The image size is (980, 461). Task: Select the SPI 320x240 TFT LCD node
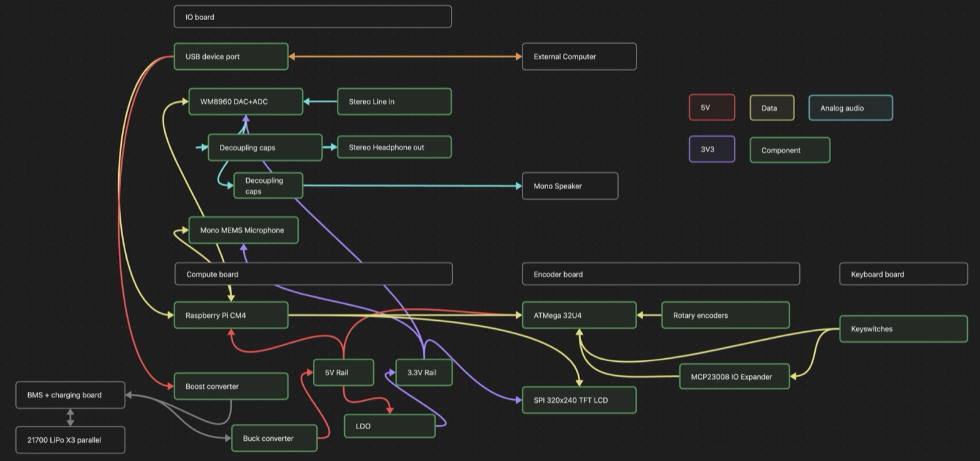(579, 400)
